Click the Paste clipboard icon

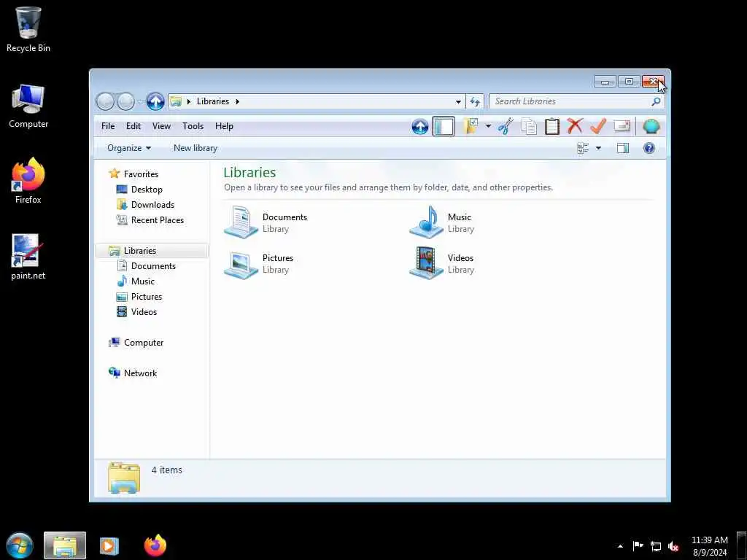click(551, 127)
